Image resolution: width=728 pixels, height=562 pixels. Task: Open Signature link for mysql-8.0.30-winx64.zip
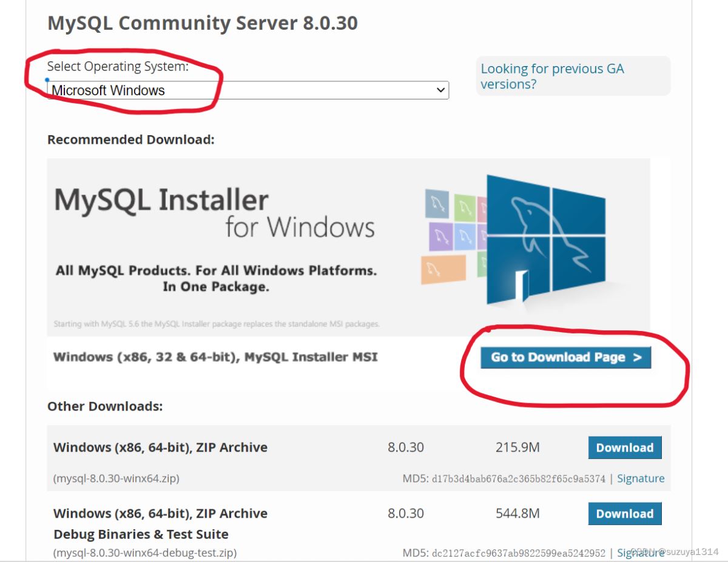(x=641, y=478)
